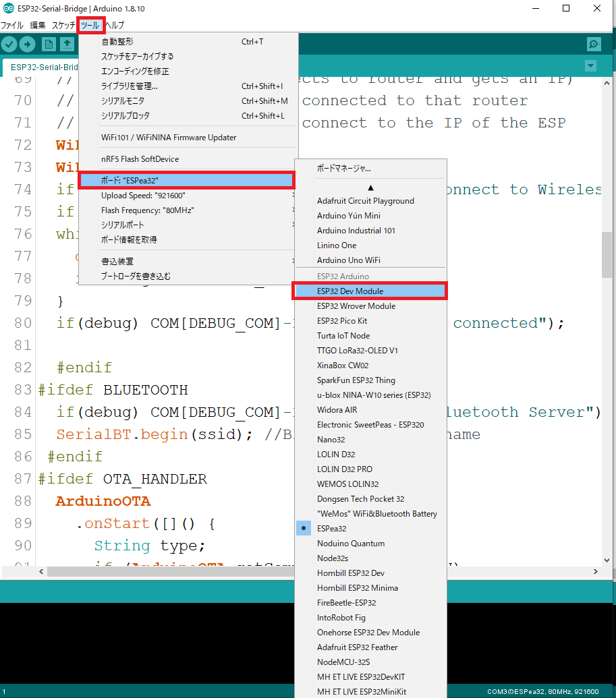Select WEMOS LOLIN32 board
Viewport: 616px width, 698px height.
(370, 484)
